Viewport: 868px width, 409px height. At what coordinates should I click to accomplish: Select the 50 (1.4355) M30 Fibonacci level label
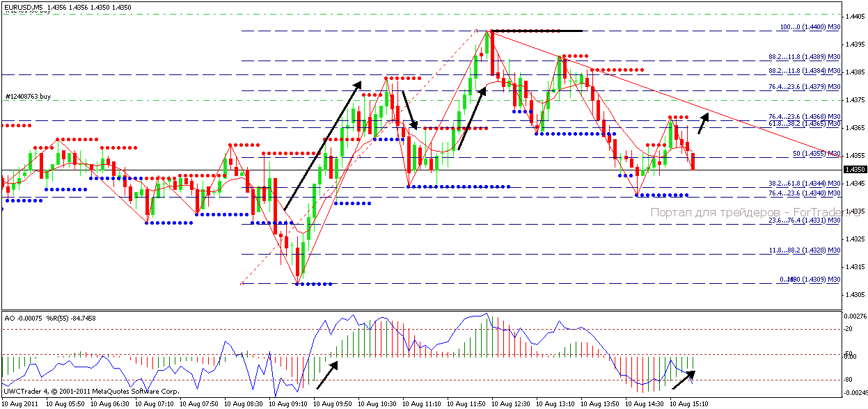[x=817, y=154]
